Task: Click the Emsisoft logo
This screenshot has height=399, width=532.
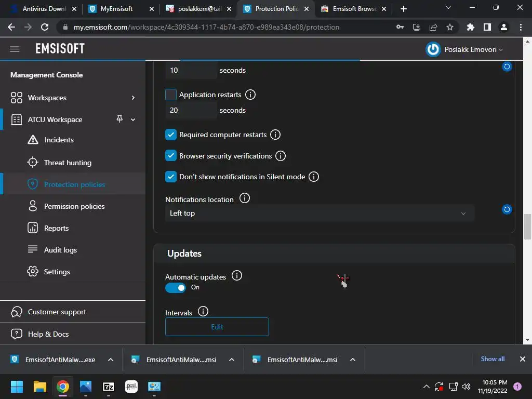Action: click(60, 49)
